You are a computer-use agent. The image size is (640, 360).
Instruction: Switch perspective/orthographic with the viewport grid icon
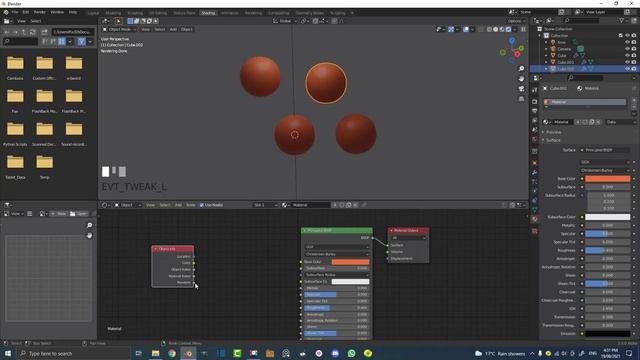pyautogui.click(x=521, y=99)
